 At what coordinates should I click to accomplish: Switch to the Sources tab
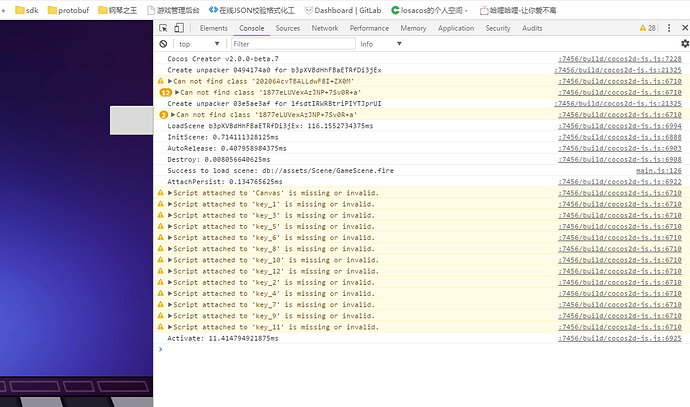287,28
